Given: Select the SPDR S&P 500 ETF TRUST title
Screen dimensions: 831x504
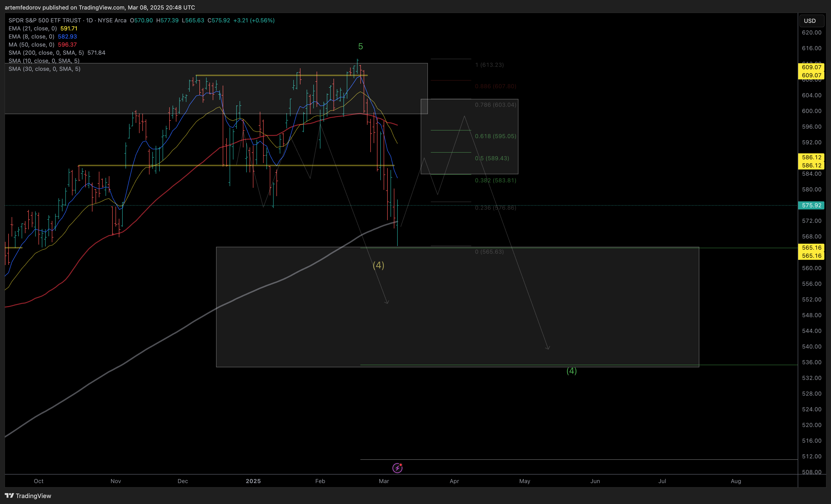Looking at the screenshot, I should 45,20.
